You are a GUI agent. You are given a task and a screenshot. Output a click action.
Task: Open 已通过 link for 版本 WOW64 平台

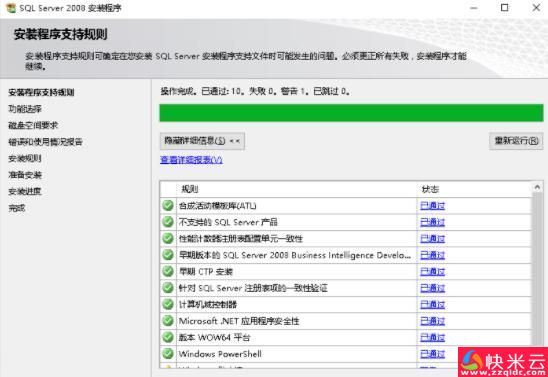[432, 337]
